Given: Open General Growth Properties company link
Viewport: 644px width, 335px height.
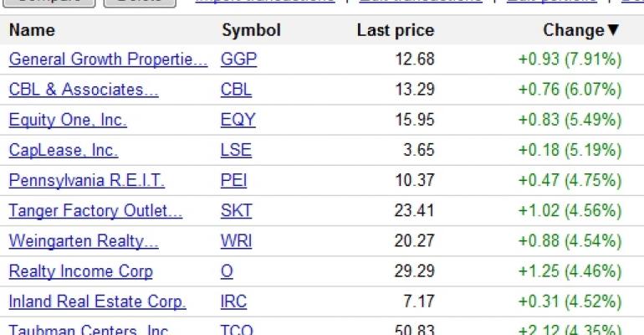Looking at the screenshot, I should pos(108,59).
